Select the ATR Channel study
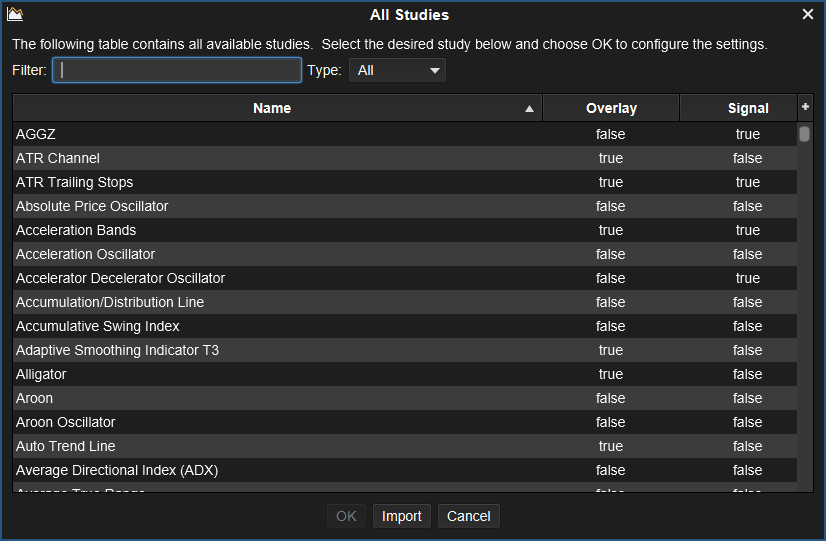Viewport: 826px width, 541px height. (x=405, y=158)
